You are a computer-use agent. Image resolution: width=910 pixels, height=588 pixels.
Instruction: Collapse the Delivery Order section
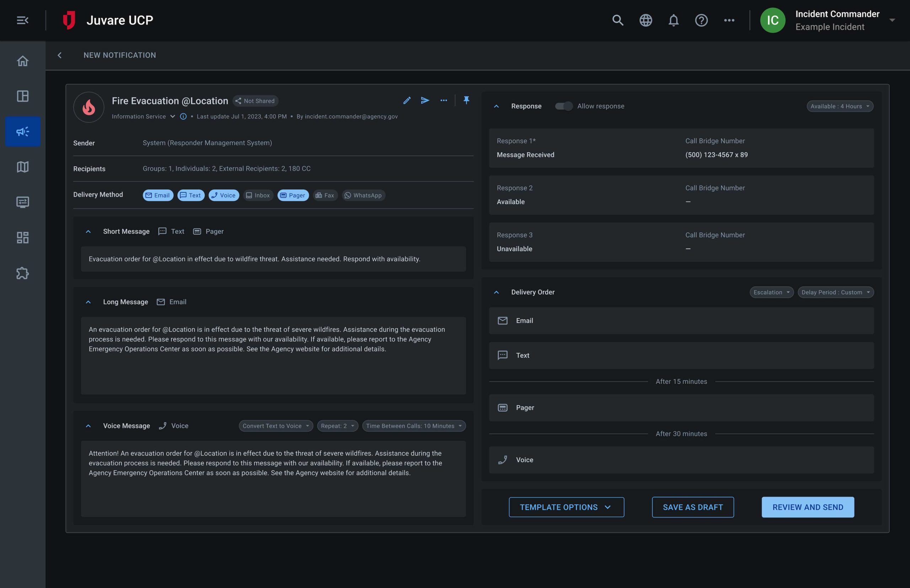[x=496, y=292]
